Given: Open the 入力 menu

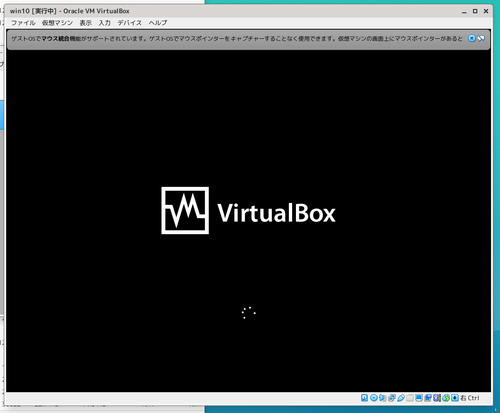Looking at the screenshot, I should click(x=104, y=23).
